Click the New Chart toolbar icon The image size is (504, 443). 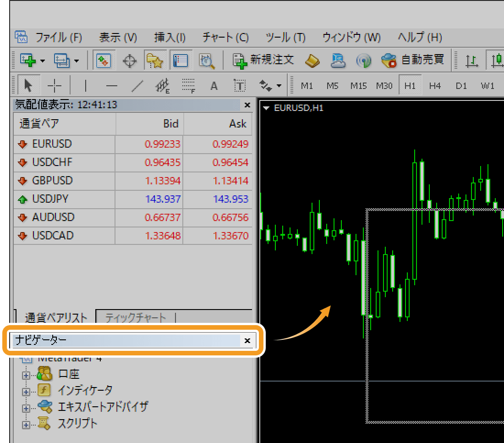(x=28, y=60)
